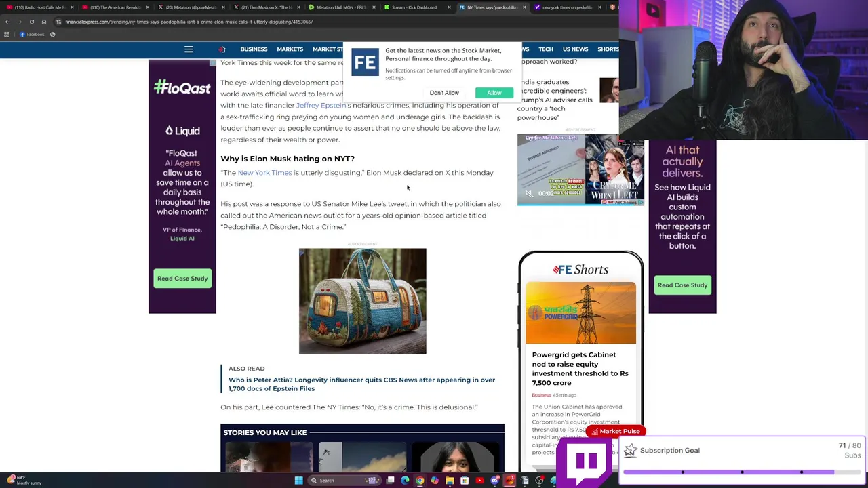Open India graduates incredible engineers headline
The image size is (868, 488).
pyautogui.click(x=555, y=100)
